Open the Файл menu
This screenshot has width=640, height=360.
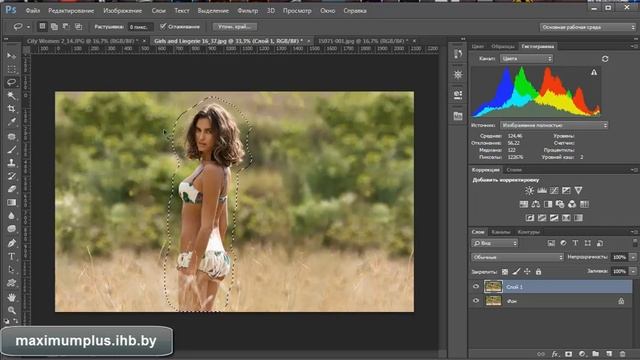pyautogui.click(x=33, y=11)
